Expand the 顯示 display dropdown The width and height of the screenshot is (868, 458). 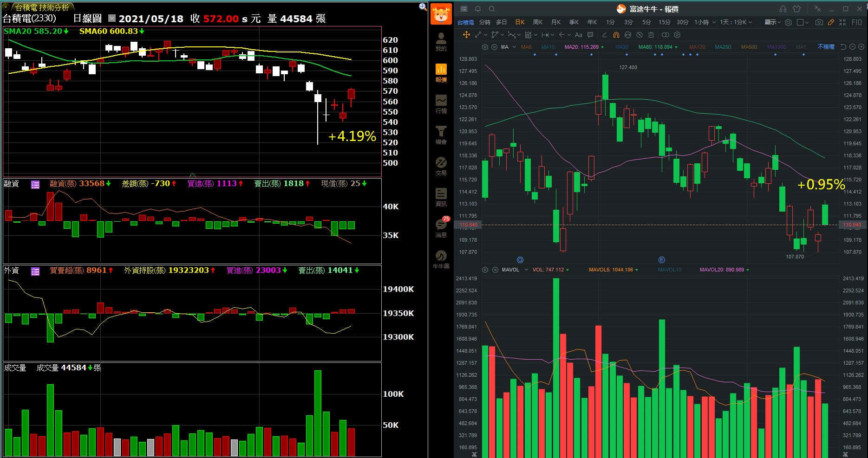click(x=772, y=22)
